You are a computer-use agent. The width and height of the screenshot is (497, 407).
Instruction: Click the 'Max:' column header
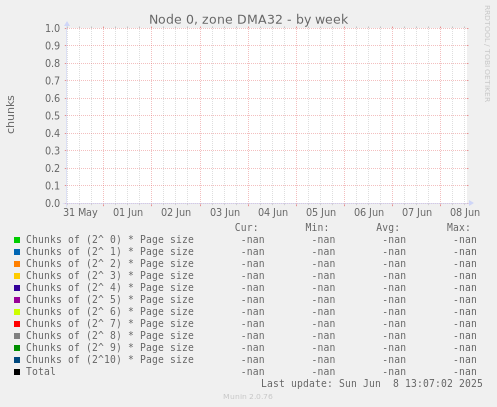pyautogui.click(x=458, y=228)
